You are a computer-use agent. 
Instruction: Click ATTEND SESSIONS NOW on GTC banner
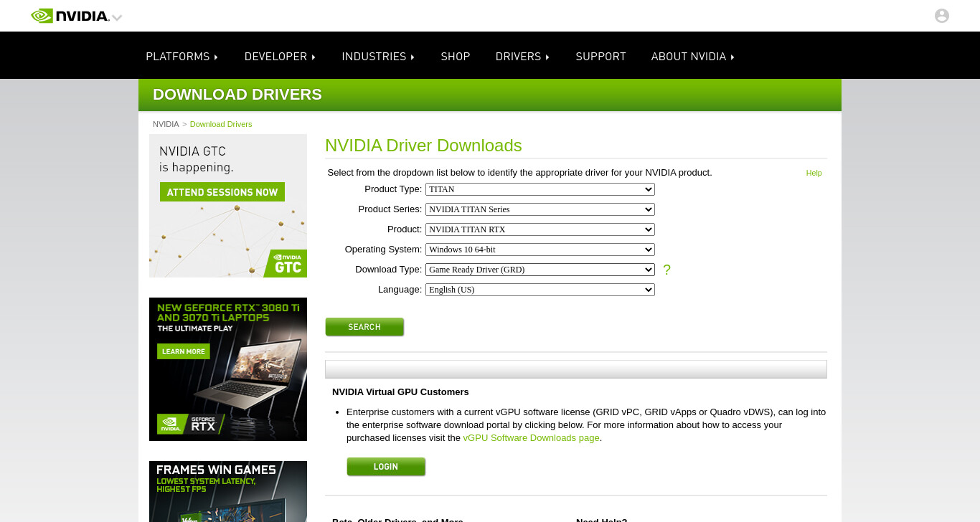(x=222, y=192)
